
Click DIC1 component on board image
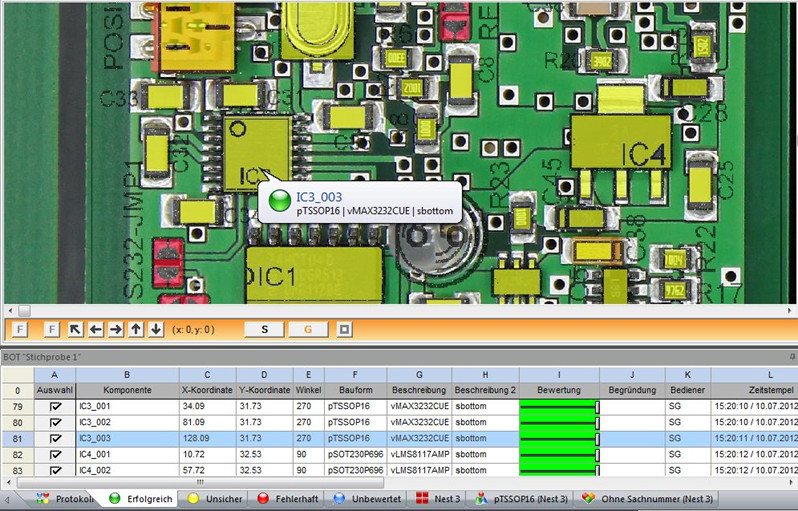click(314, 275)
